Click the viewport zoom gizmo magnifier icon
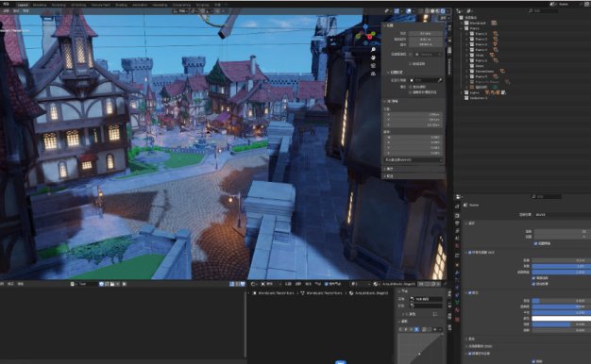The height and width of the screenshot is (364, 591). pyautogui.click(x=373, y=50)
